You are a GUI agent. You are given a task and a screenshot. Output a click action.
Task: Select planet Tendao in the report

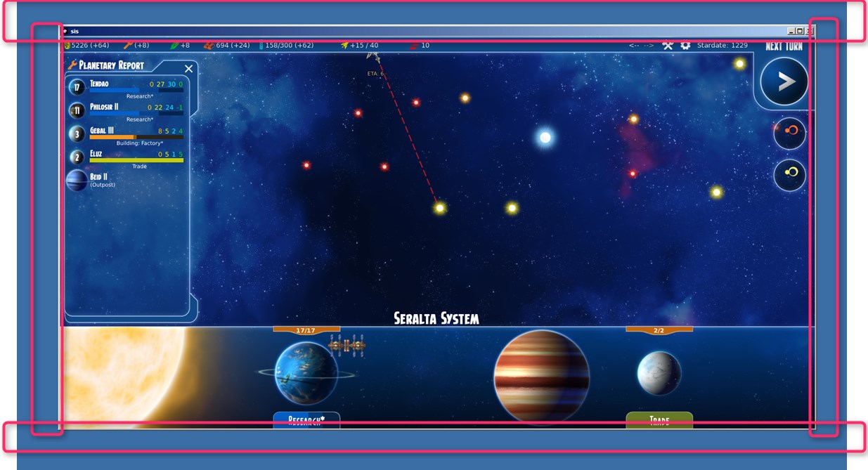coord(125,88)
